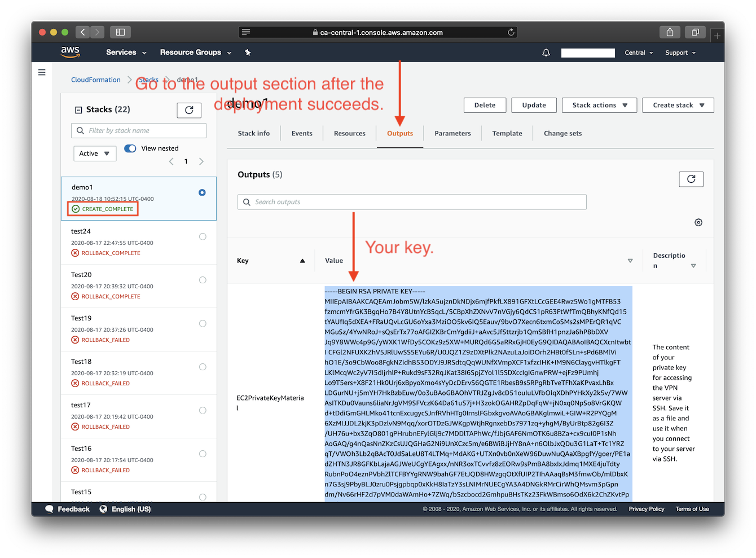Image resolution: width=756 pixels, height=558 pixels.
Task: Select the demo1 stack radio button
Action: click(202, 192)
